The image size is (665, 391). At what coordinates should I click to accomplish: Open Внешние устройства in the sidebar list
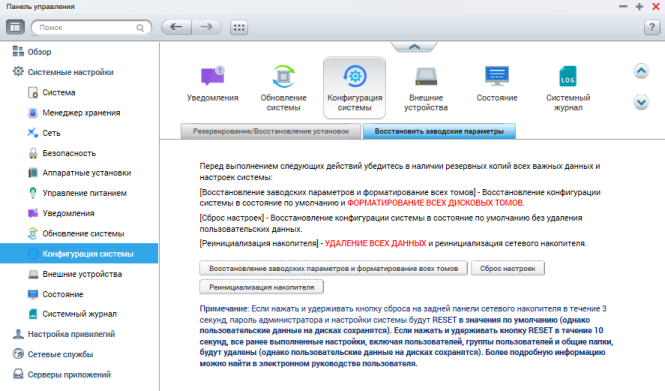(x=82, y=274)
